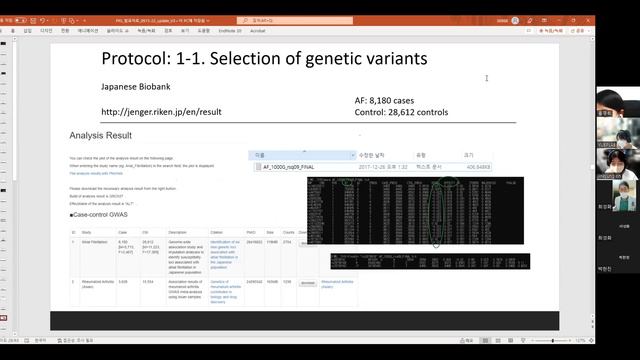Click the thumbnail pane scrollbar at left
The image size is (640, 360).
(15, 110)
